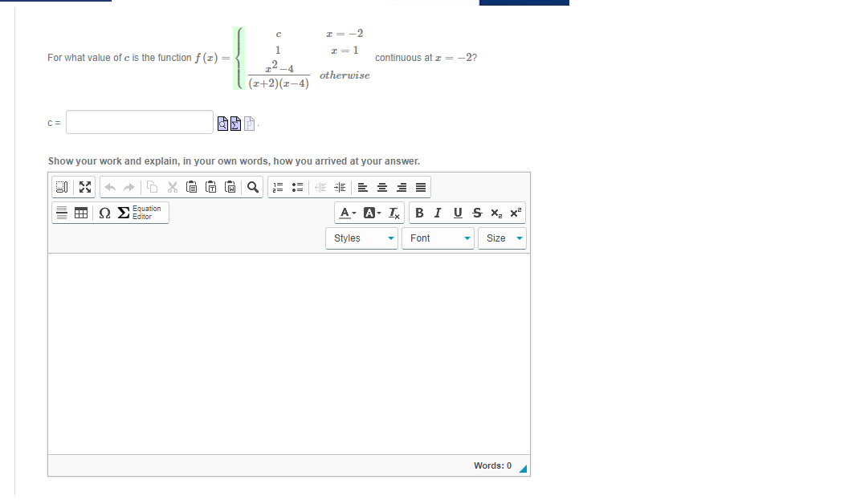This screenshot has width=844, height=504.
Task: Align text left
Action: coord(363,187)
